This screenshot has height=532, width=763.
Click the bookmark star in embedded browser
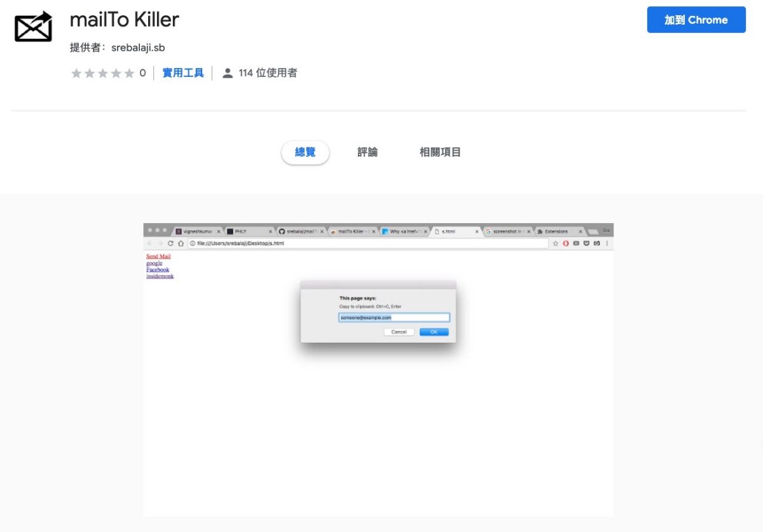pos(555,243)
